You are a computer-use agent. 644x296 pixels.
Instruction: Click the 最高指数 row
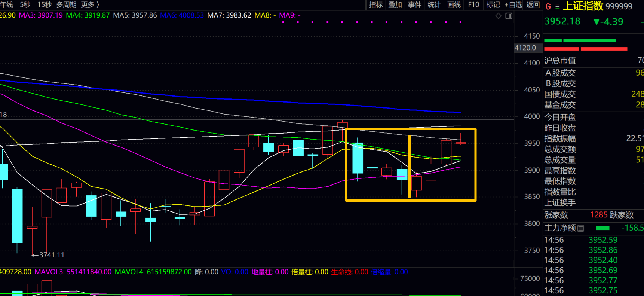(594, 171)
